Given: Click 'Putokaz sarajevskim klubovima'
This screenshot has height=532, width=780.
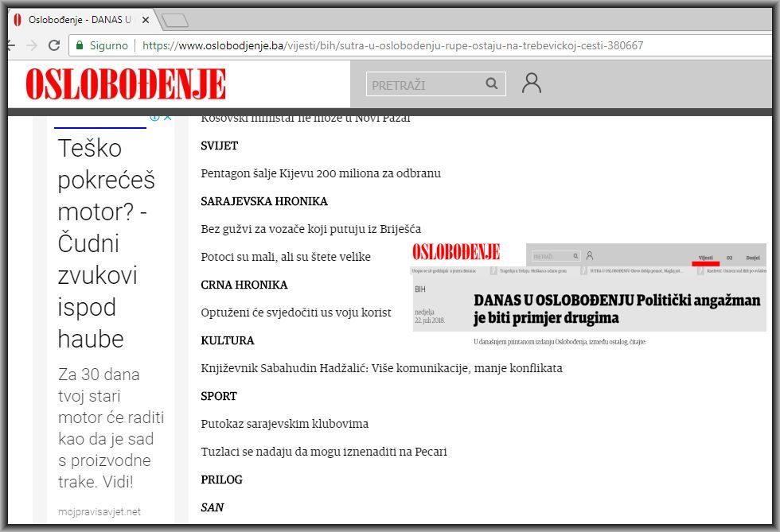Looking at the screenshot, I should (x=285, y=424).
